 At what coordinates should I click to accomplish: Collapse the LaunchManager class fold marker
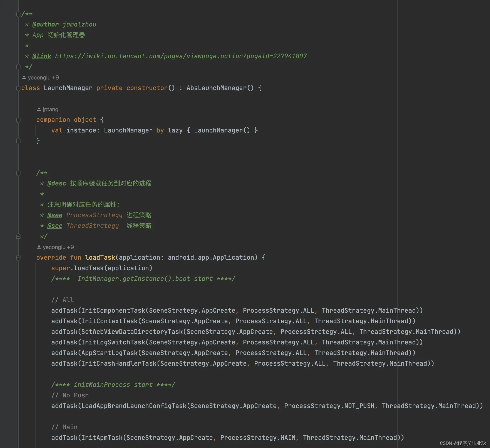[18, 88]
